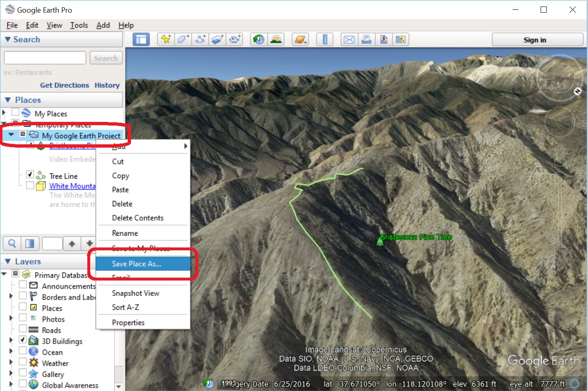The height and width of the screenshot is (391, 588).
Task: Click the historical imagery 1993 clock icon
Action: tap(209, 384)
